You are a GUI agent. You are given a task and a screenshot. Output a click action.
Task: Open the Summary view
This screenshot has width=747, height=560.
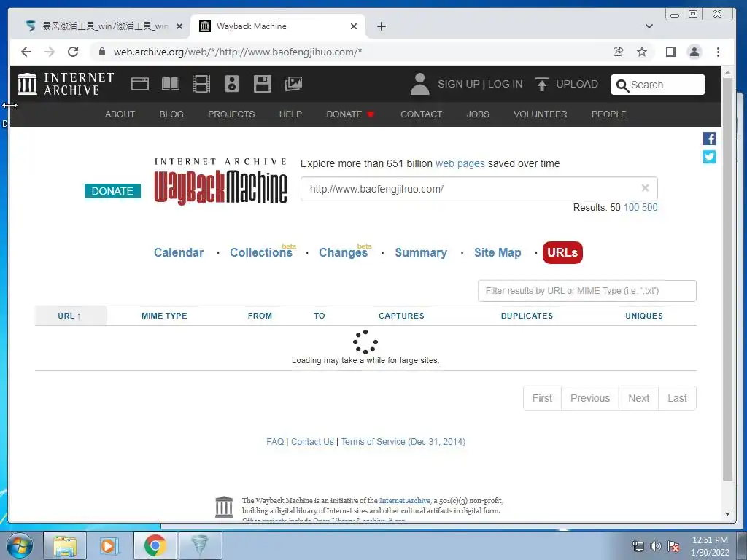click(421, 252)
